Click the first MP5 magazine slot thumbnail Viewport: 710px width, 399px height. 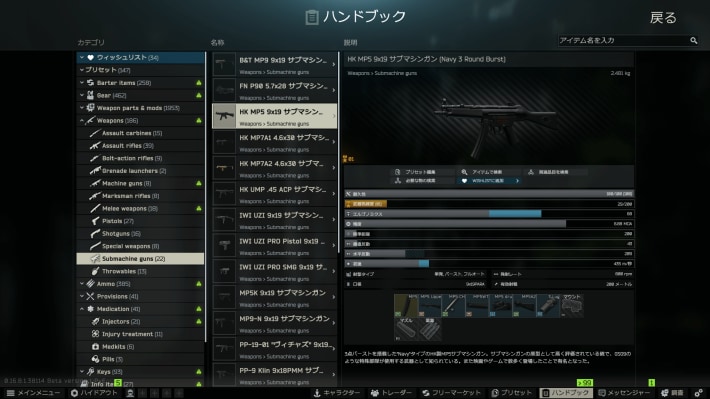pos(406,306)
